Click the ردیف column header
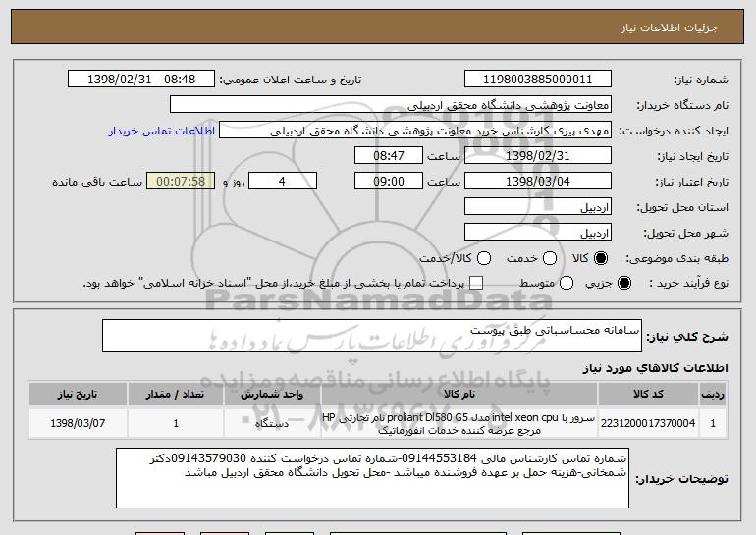The width and height of the screenshot is (756, 535). coord(713,395)
